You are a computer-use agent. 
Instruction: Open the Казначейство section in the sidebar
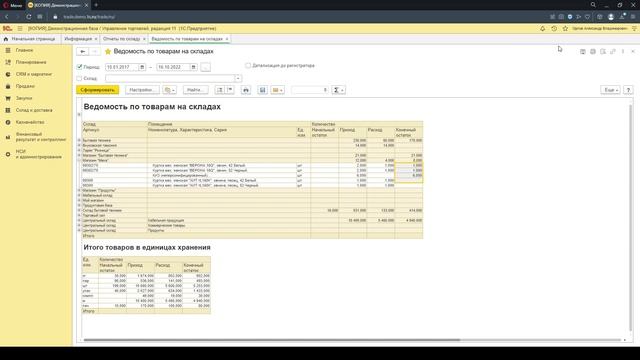pyautogui.click(x=30, y=122)
